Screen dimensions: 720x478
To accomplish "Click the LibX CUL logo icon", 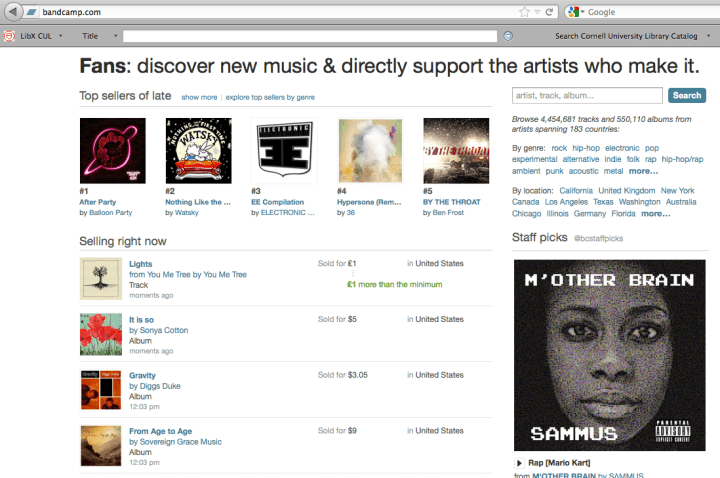I will point(9,36).
